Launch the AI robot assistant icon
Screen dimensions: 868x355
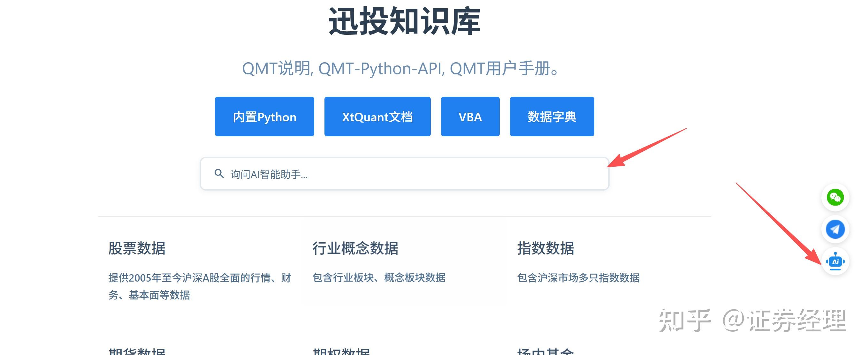click(835, 261)
